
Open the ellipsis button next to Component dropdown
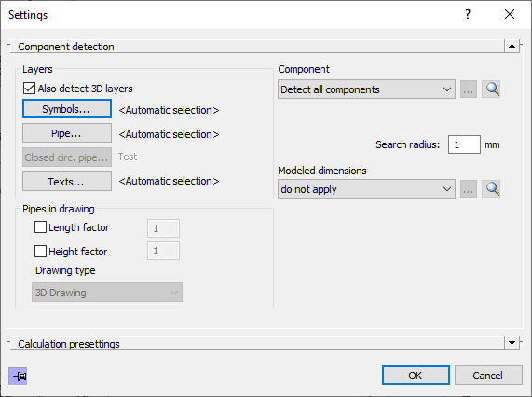point(469,89)
